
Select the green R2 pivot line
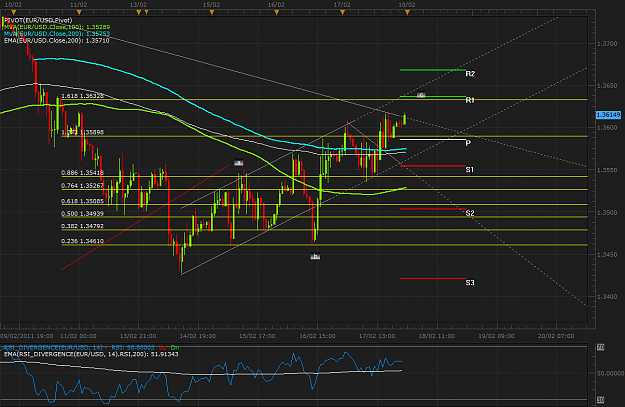pos(432,70)
